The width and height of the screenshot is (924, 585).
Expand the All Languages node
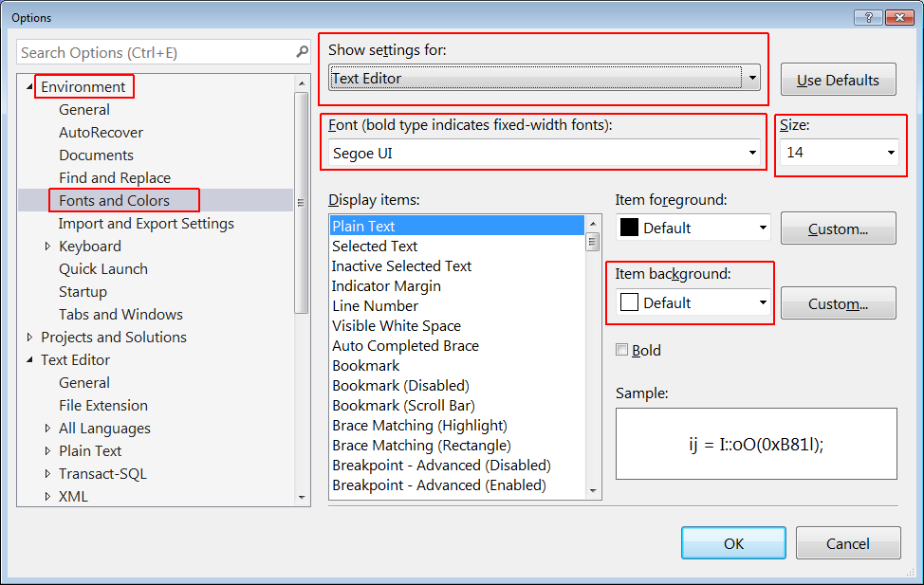(x=48, y=429)
